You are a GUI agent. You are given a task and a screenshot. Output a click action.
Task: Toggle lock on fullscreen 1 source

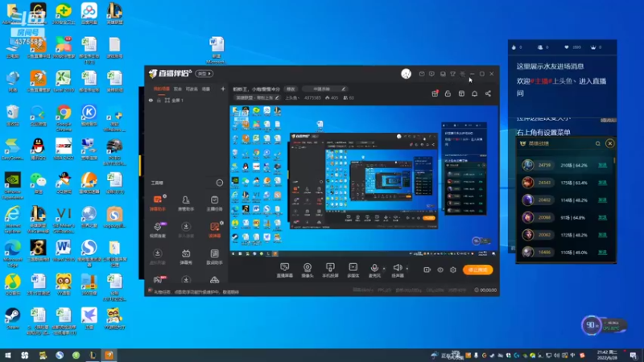click(159, 100)
